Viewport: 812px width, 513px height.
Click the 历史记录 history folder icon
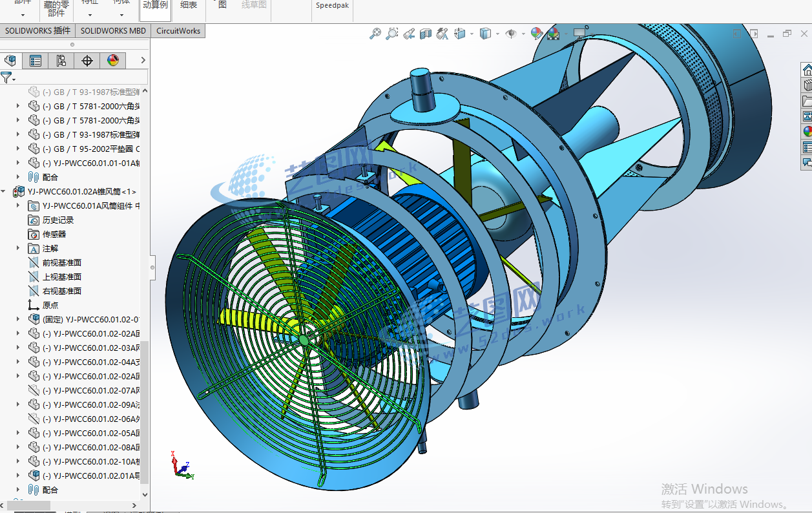(x=34, y=220)
